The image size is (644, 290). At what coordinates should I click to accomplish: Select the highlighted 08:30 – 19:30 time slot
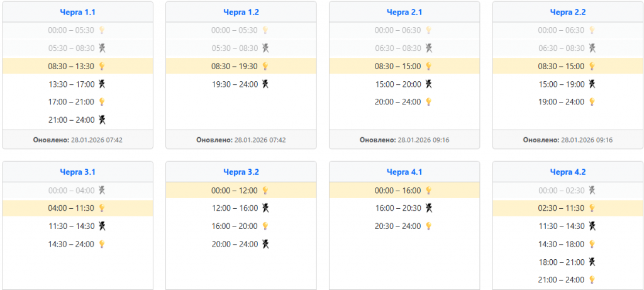tap(235, 66)
